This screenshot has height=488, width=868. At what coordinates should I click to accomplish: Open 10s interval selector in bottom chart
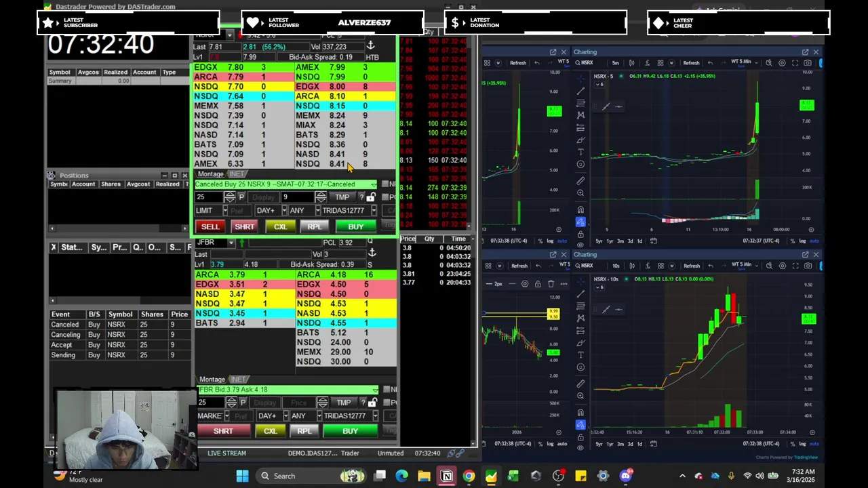(616, 266)
